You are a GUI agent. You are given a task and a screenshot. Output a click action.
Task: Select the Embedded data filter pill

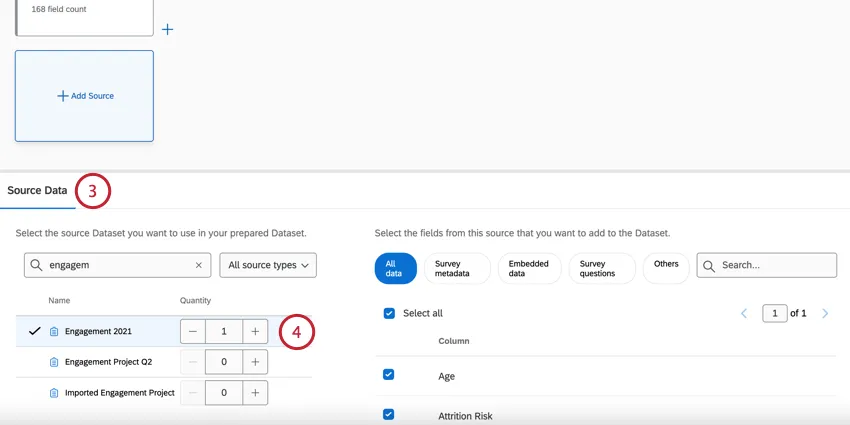click(x=529, y=268)
